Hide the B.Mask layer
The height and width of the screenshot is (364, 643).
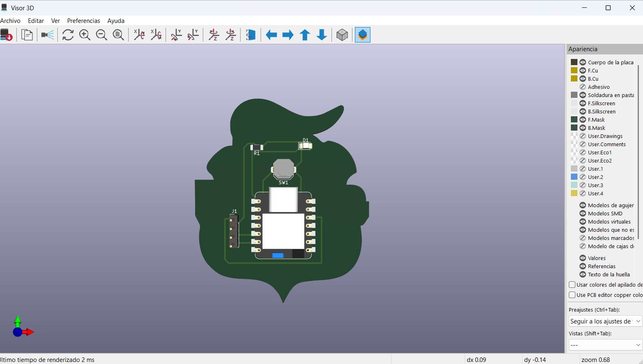pyautogui.click(x=583, y=128)
